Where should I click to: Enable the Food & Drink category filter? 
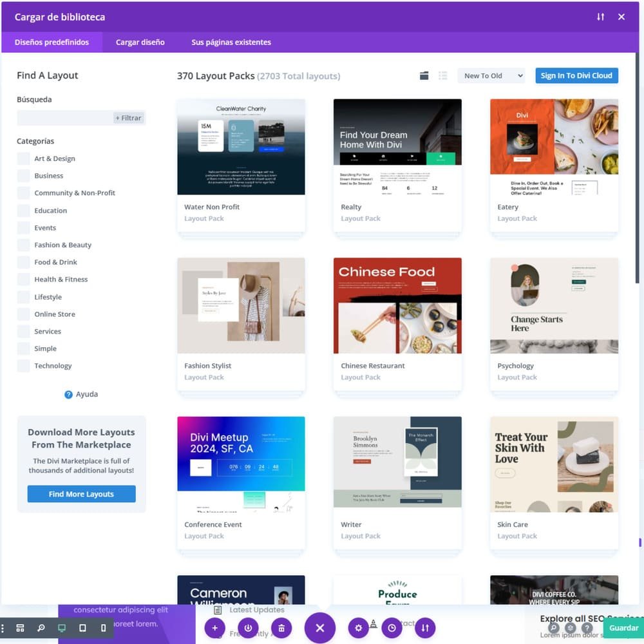(x=23, y=262)
